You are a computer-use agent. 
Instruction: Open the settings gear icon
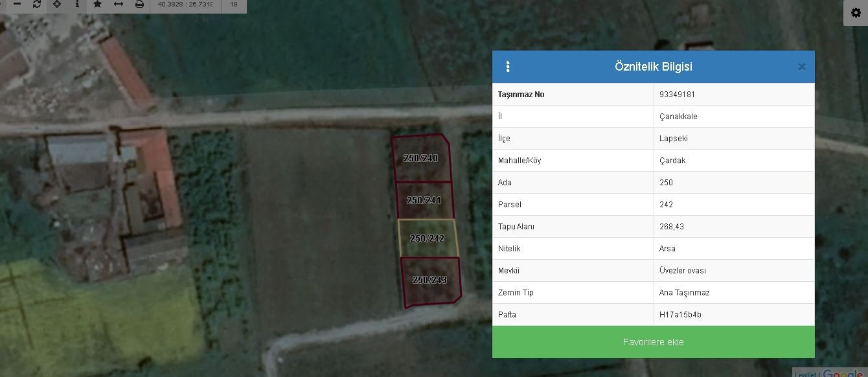coord(855,13)
